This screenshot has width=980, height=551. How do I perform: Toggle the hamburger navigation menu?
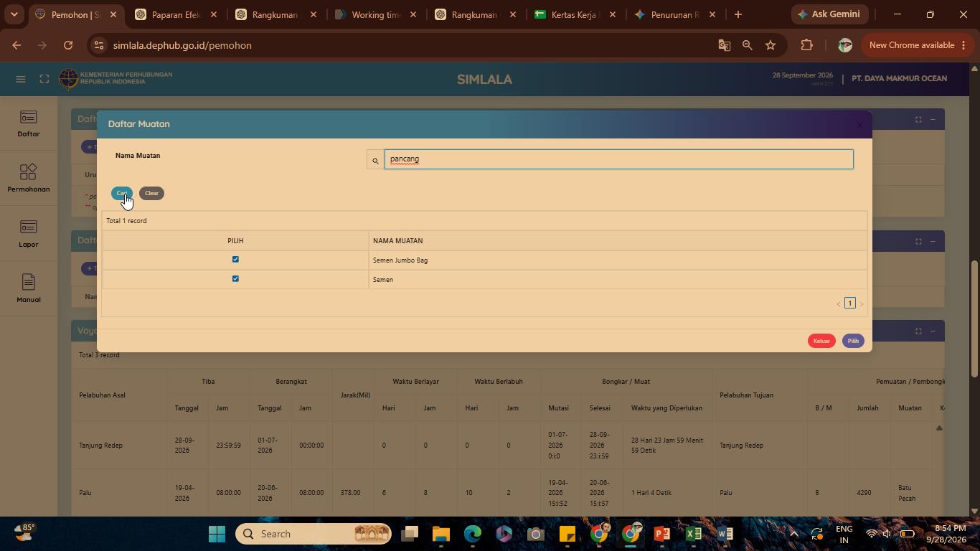21,79
